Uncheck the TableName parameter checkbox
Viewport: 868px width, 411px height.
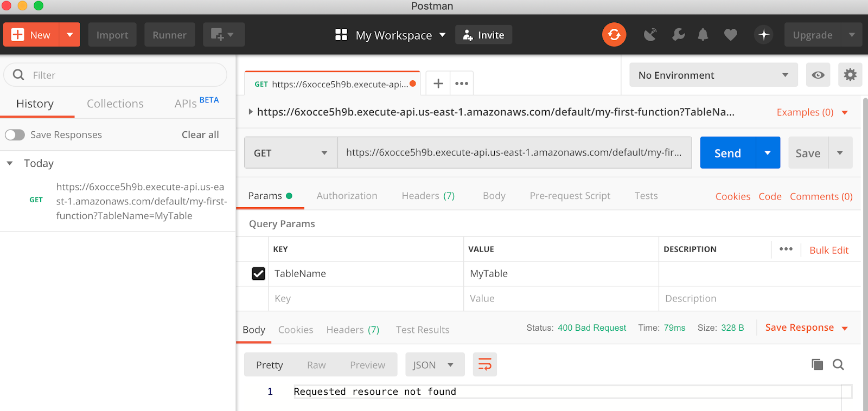point(259,274)
